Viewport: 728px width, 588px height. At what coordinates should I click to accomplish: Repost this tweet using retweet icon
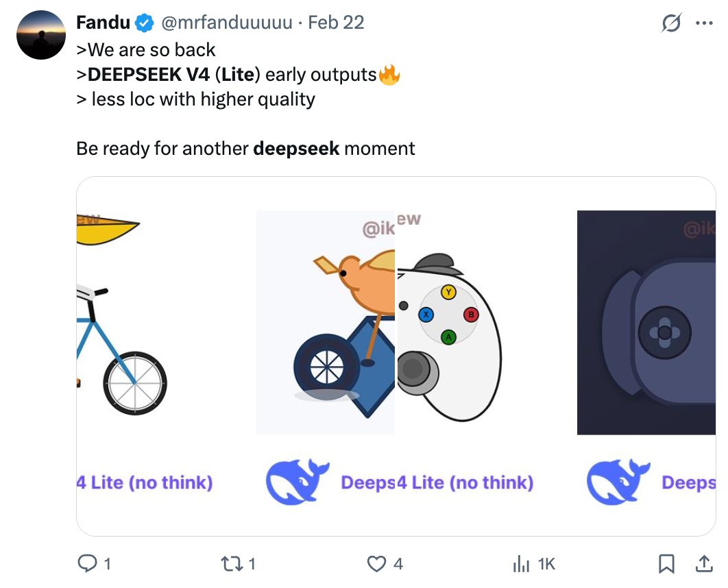[229, 563]
